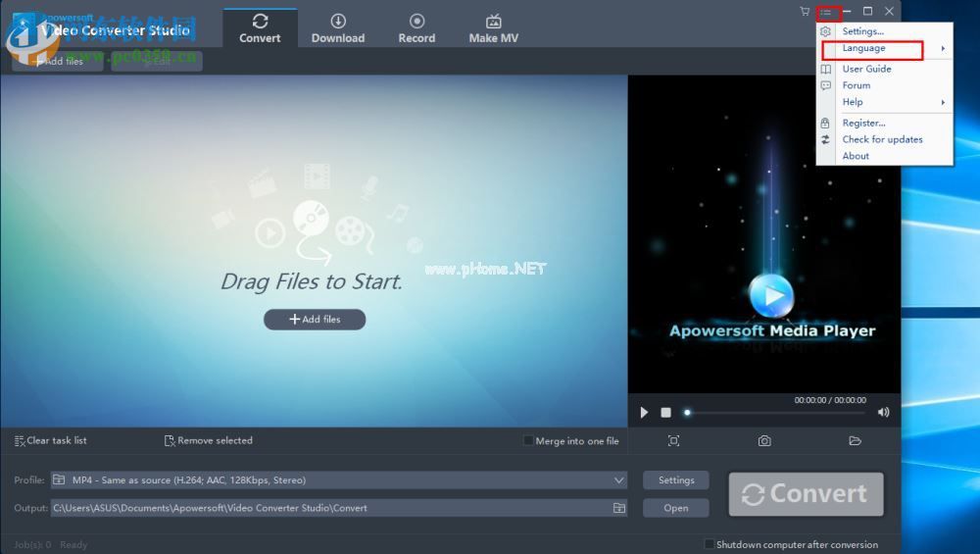The width and height of the screenshot is (980, 554).
Task: Click Remove selected
Action: pyautogui.click(x=208, y=441)
